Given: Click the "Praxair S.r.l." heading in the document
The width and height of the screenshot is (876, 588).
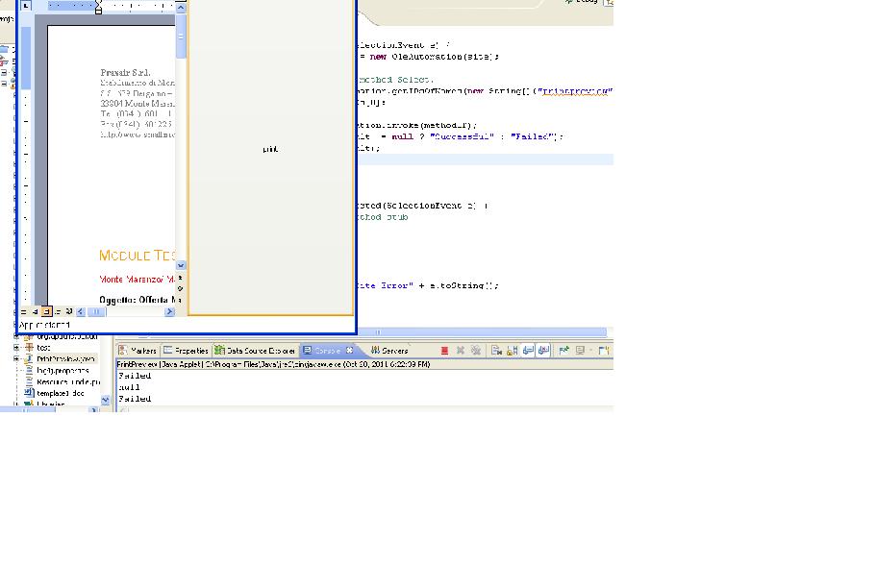Looking at the screenshot, I should coord(125,73).
